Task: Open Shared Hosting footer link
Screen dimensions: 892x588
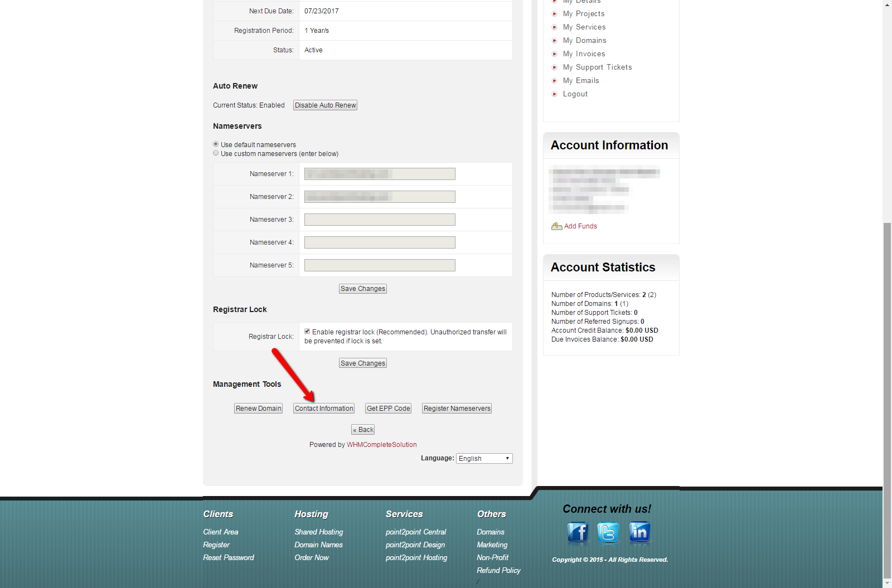Action: point(319,532)
